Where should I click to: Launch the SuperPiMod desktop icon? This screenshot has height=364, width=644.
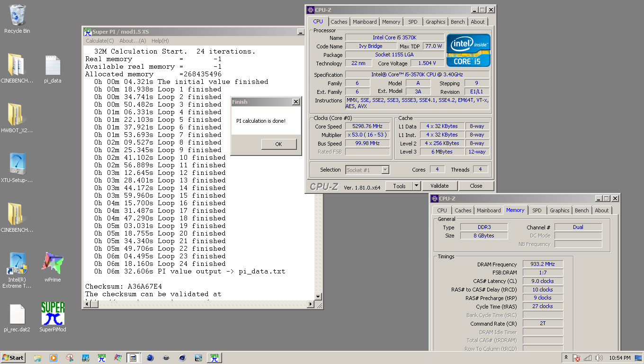tap(53, 317)
